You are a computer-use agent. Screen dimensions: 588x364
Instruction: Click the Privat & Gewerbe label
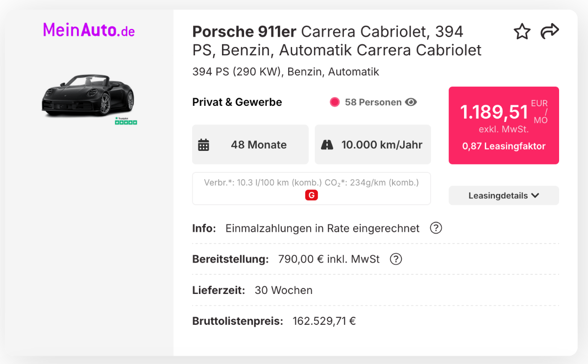237,102
